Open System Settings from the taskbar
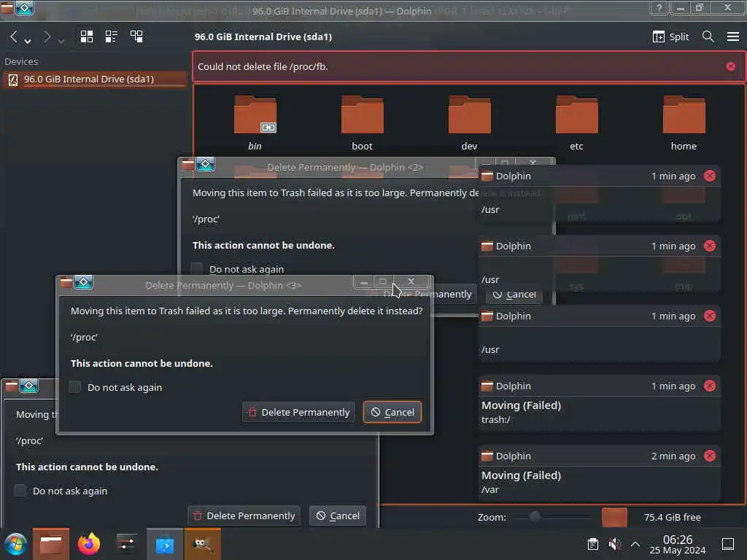 click(126, 544)
